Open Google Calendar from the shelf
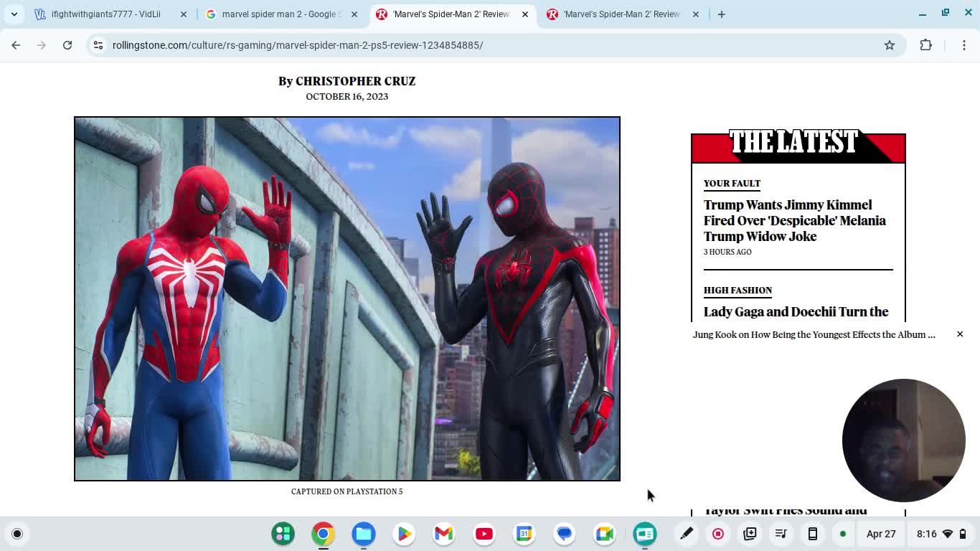980x551 pixels. 524,534
